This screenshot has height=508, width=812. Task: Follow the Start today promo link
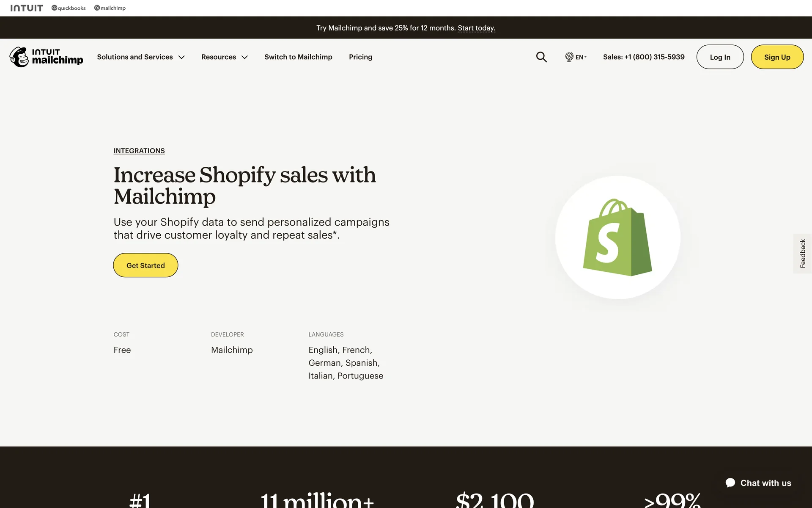click(476, 28)
